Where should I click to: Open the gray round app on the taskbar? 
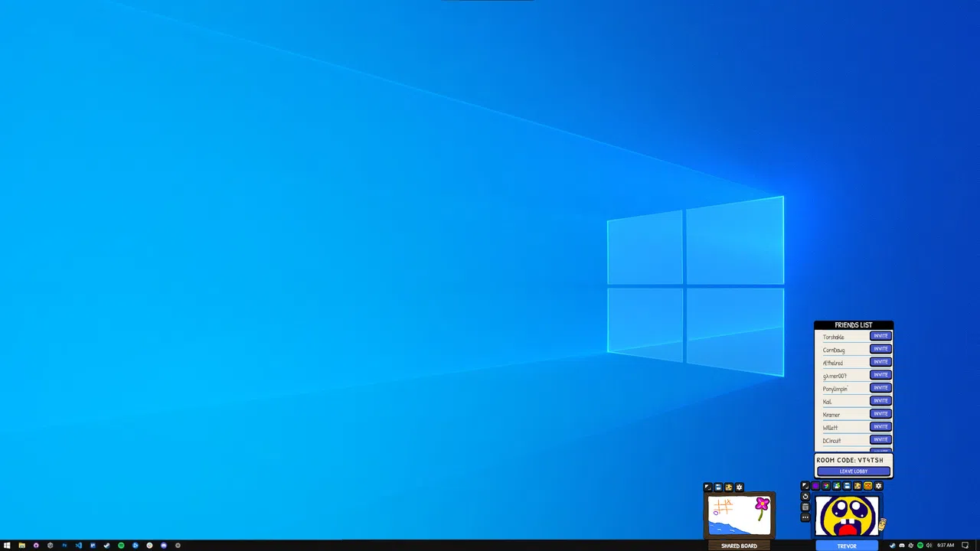[178, 546]
